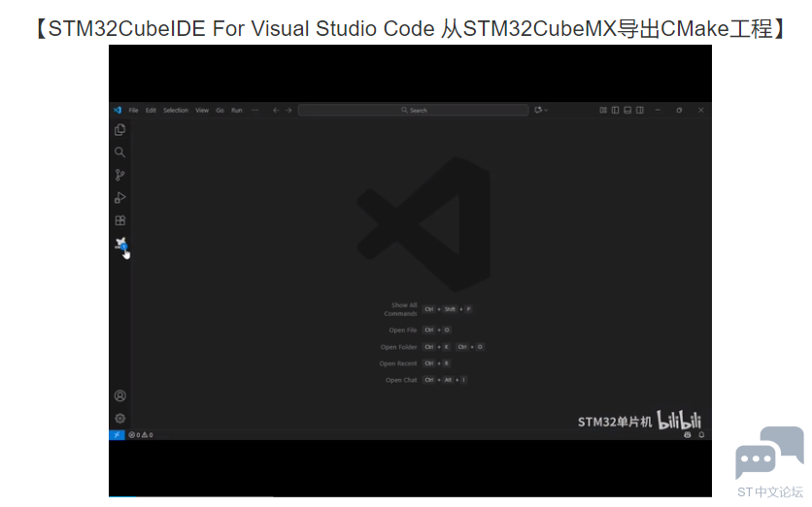Screen dimensions: 812x507
Task: Open the Accounts icon
Action: [120, 395]
